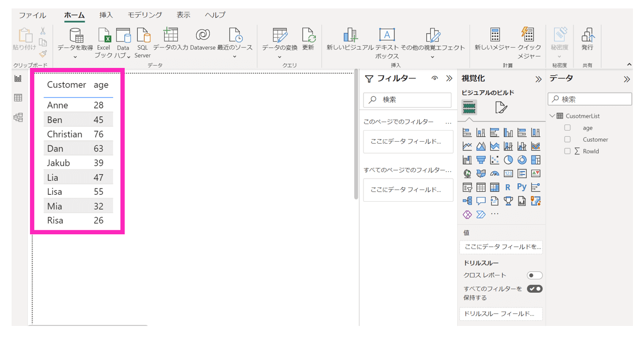This screenshot has height=337, width=644.
Task: Click the 新しいメジャー calculator icon
Action: click(x=495, y=35)
